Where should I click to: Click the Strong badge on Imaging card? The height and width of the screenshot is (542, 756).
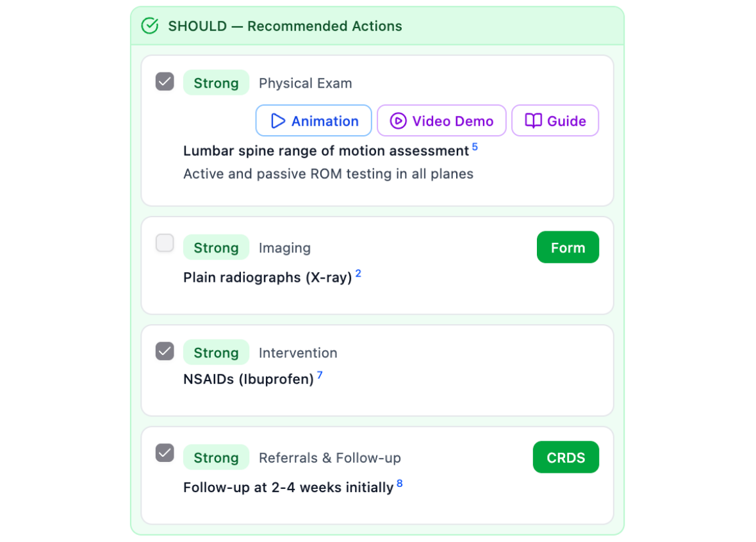216,248
